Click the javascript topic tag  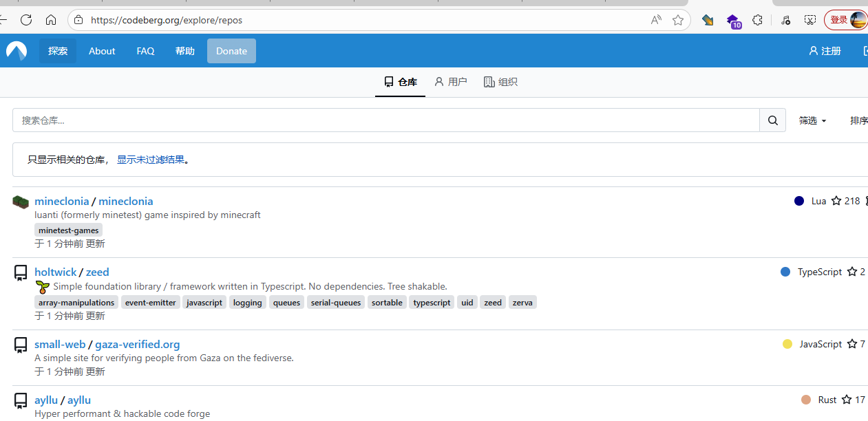204,302
